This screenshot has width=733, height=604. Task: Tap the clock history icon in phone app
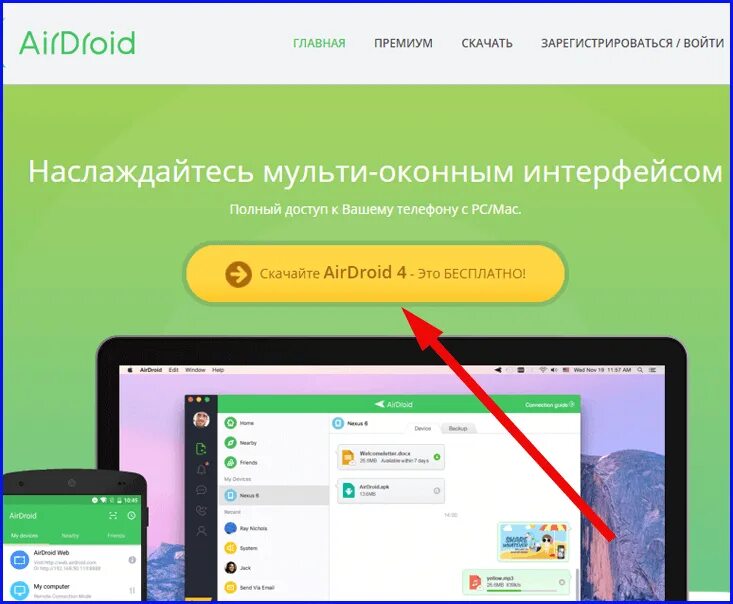pos(131,515)
